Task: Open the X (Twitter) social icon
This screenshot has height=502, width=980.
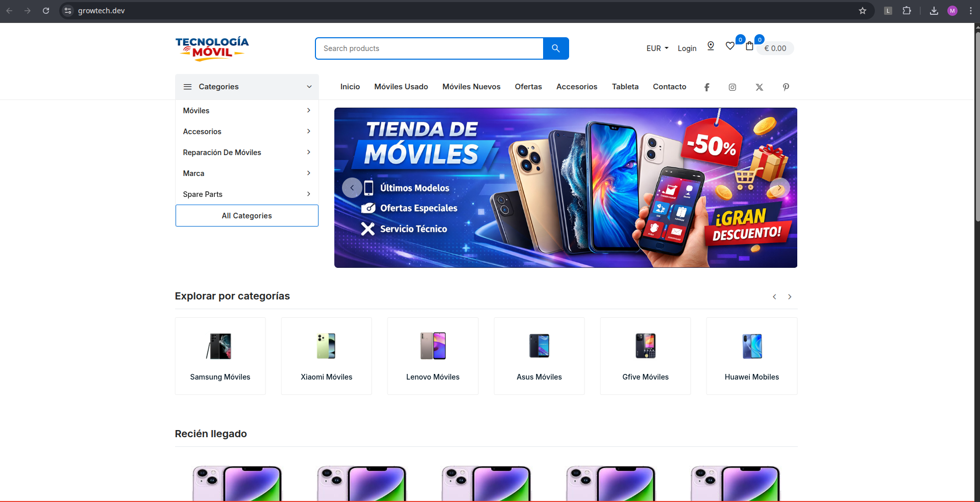Action: point(759,87)
